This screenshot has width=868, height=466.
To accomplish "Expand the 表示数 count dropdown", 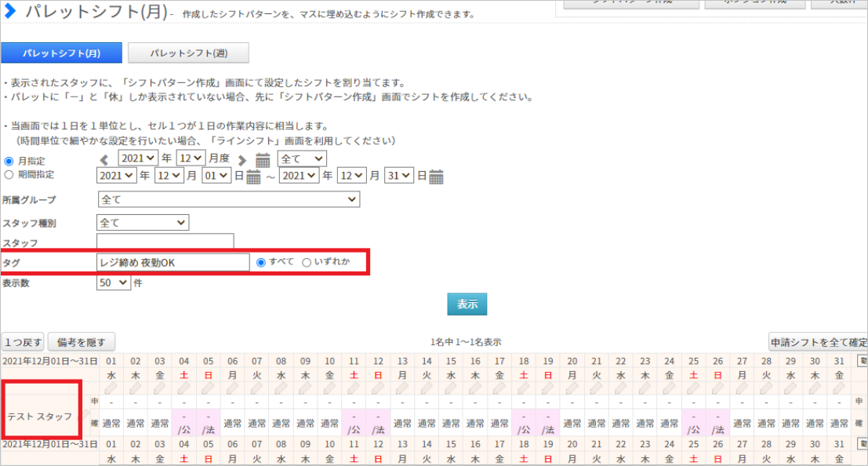I will point(114,282).
